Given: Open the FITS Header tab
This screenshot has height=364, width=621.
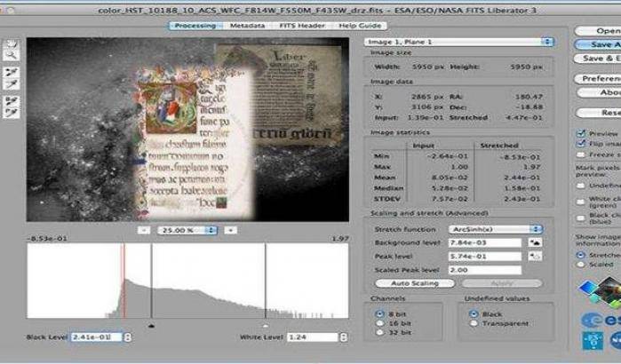Looking at the screenshot, I should pyautogui.click(x=302, y=26).
